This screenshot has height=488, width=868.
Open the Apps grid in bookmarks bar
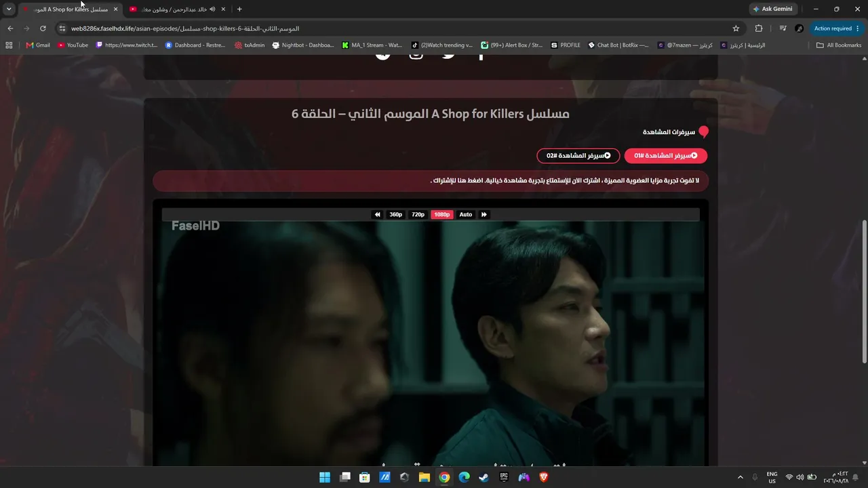click(x=9, y=45)
